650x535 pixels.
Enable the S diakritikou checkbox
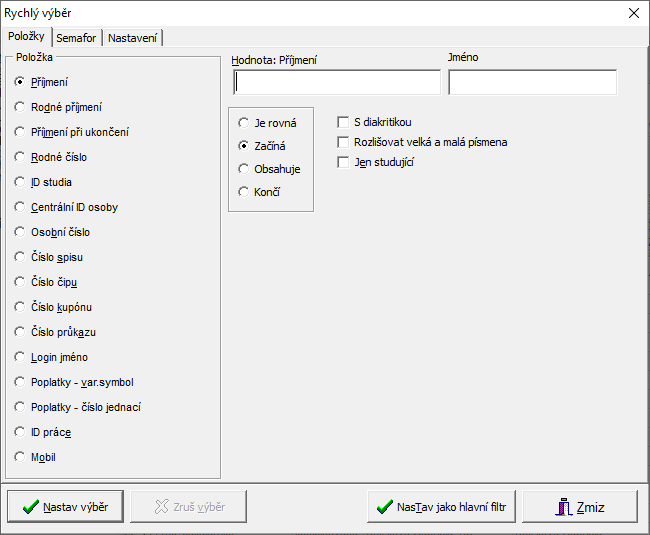point(345,122)
